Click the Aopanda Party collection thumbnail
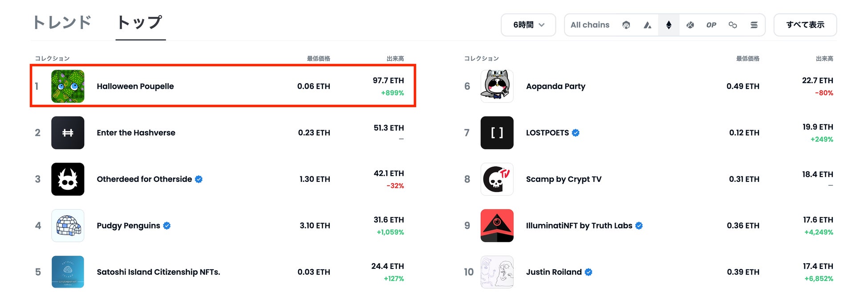This screenshot has width=868, height=304. click(x=497, y=86)
